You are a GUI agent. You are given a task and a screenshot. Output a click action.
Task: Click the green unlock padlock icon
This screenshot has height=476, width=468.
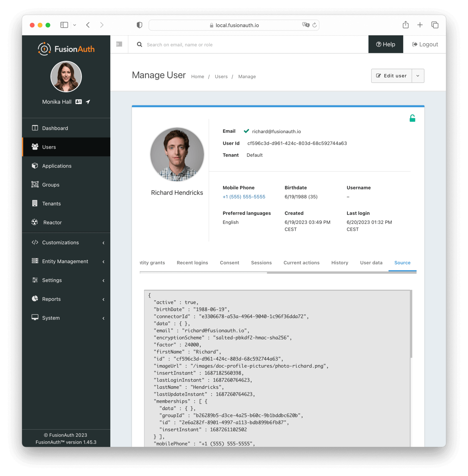pyautogui.click(x=412, y=118)
